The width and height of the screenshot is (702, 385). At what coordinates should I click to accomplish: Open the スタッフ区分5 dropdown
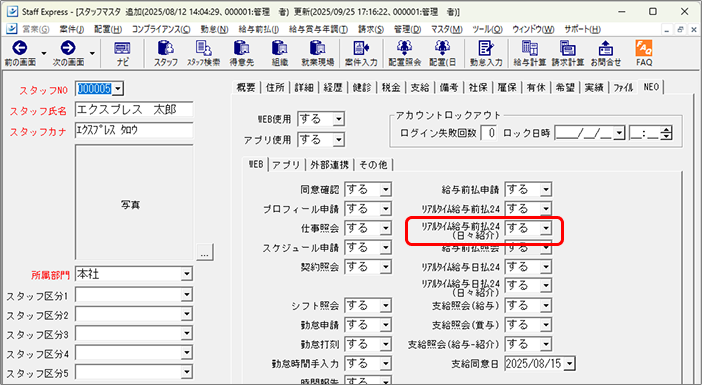pos(187,372)
